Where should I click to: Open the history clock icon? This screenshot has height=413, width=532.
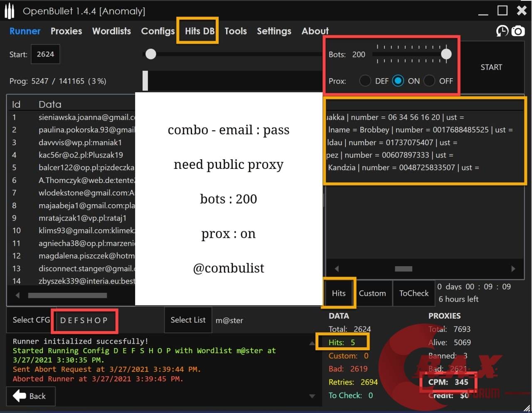point(502,31)
